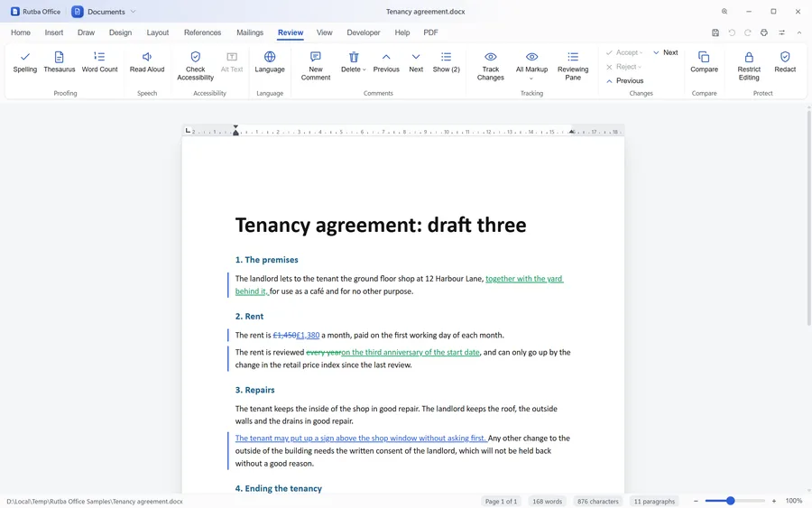Click the heading "4. Ending the tenancy"
The image size is (812, 508).
(279, 488)
